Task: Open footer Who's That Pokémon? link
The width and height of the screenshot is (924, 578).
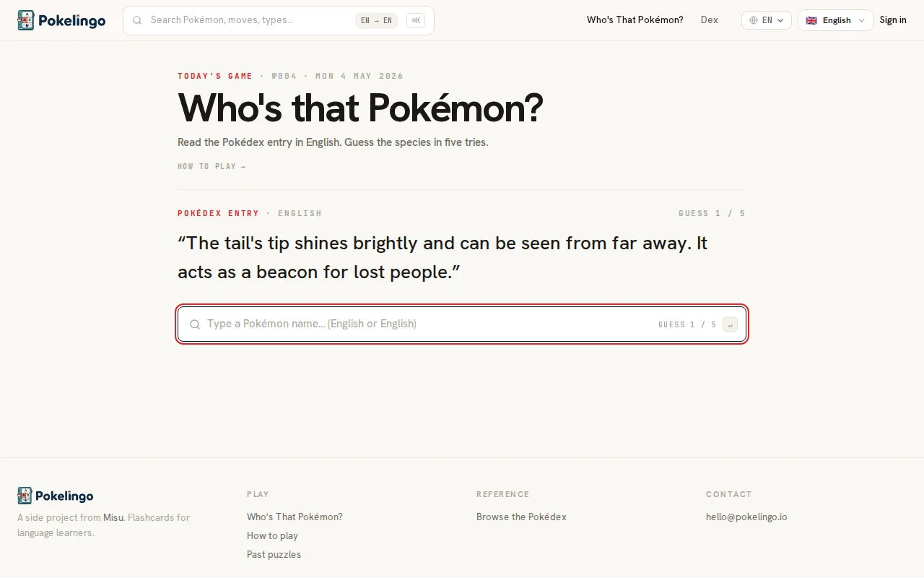Action: coord(295,517)
